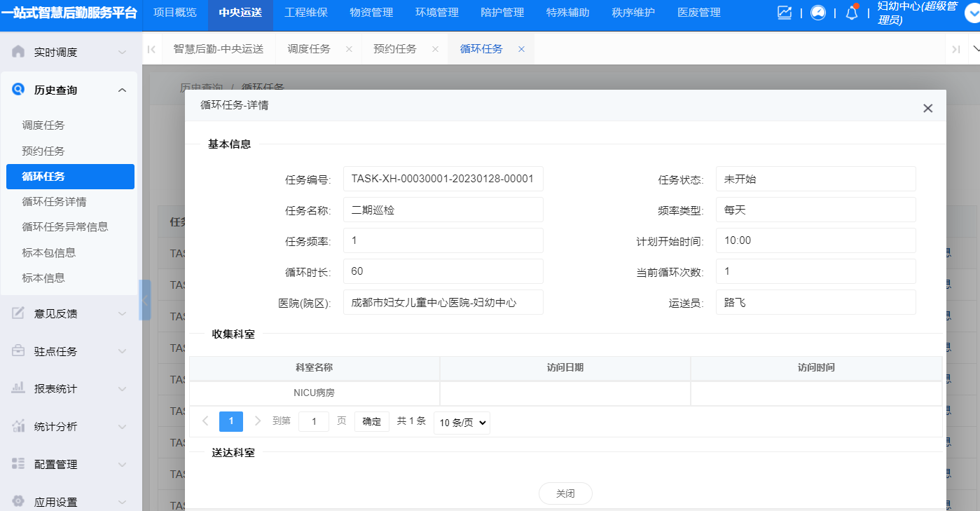The height and width of the screenshot is (511, 980).
Task: Open the 工程维保 top menu
Action: [306, 13]
